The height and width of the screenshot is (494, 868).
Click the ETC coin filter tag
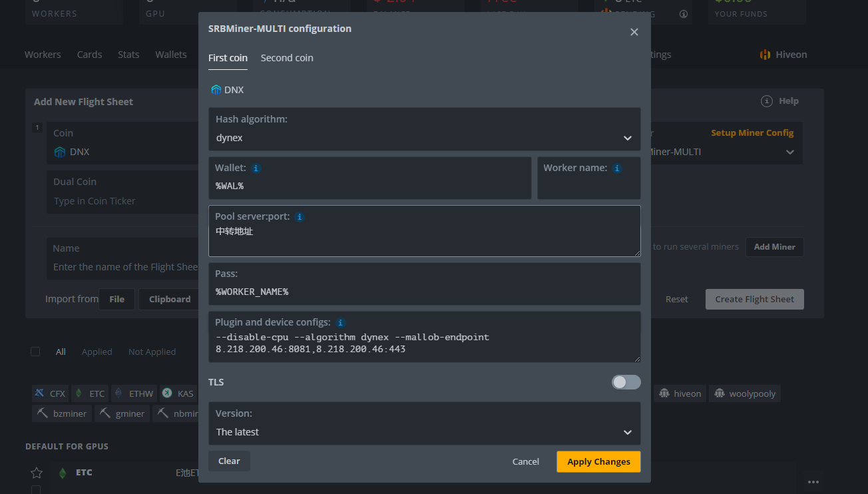pyautogui.click(x=89, y=393)
